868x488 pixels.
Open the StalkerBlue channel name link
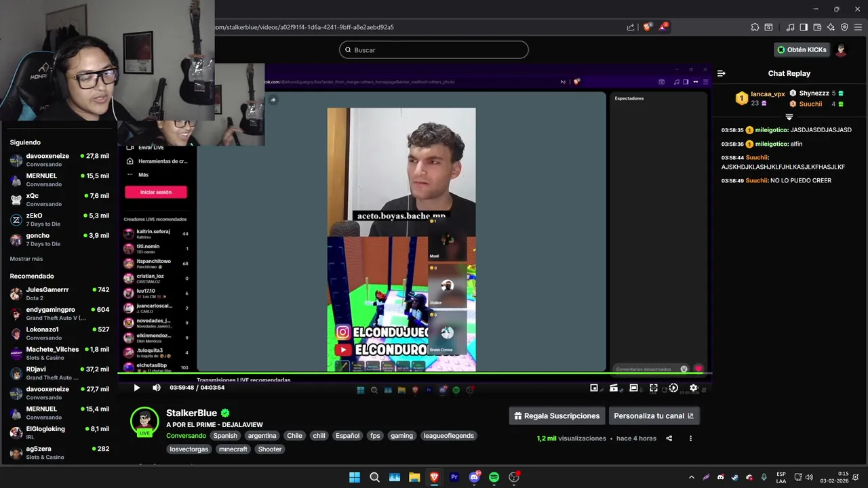pos(191,413)
